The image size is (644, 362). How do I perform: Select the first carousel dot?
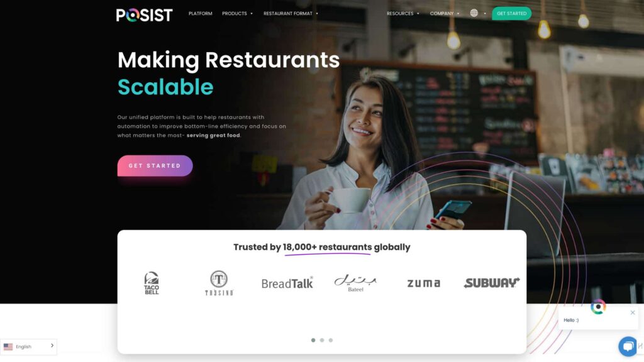[x=313, y=340]
